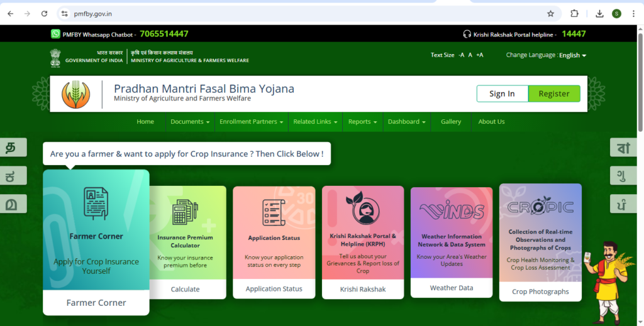Open browser extensions puzzle icon
This screenshot has width=644, height=326.
point(574,14)
